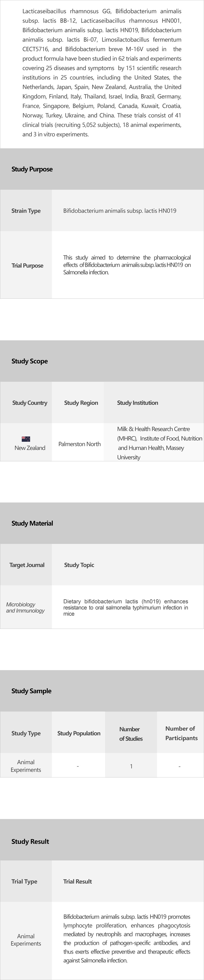The width and height of the screenshot is (204, 980).
Task: Click the Study Material section header
Action: click(x=32, y=524)
